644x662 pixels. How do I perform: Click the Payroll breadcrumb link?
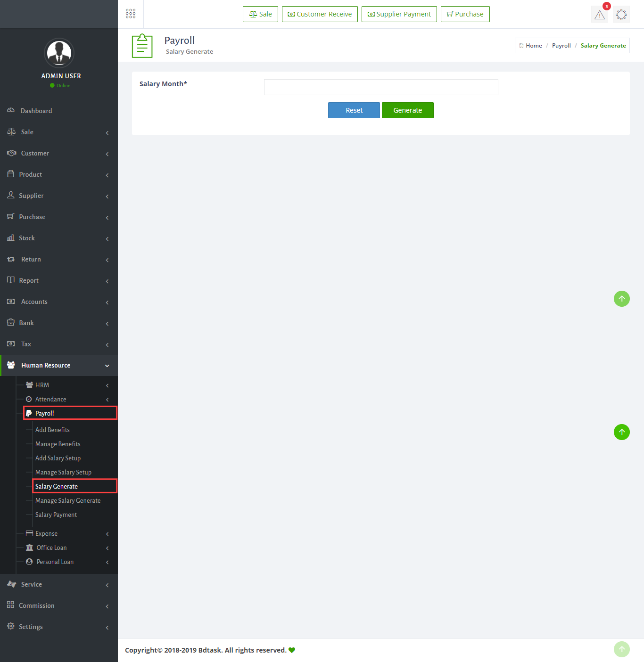(x=561, y=46)
